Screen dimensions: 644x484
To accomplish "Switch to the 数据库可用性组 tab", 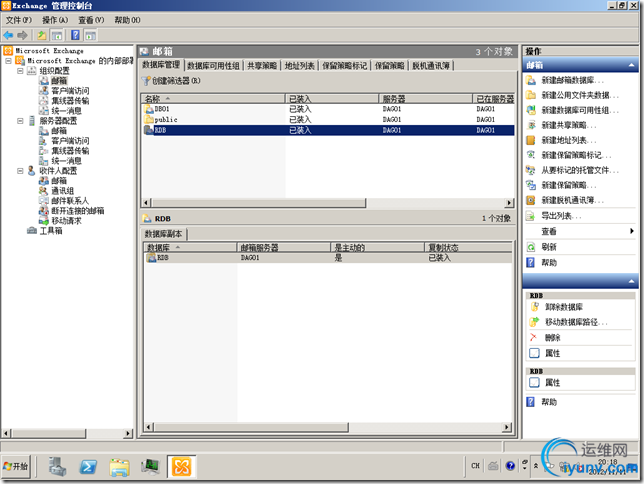I will tap(213, 66).
